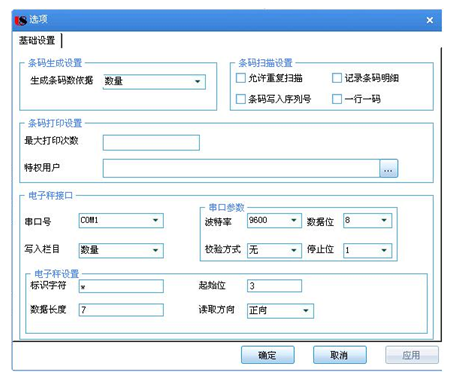Check the 条码写入序列号 option

pos(241,99)
